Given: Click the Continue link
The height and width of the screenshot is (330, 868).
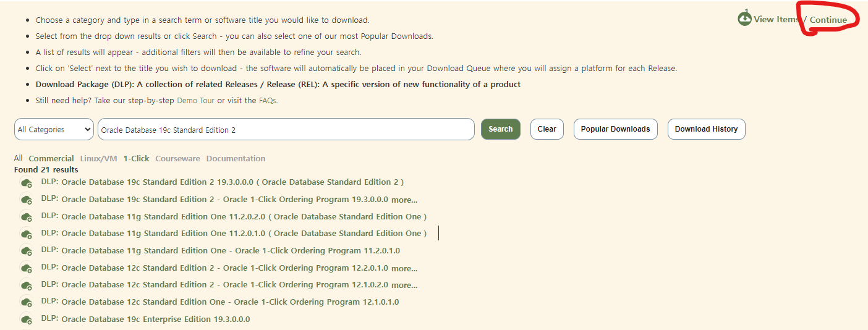Looking at the screenshot, I should (x=828, y=20).
